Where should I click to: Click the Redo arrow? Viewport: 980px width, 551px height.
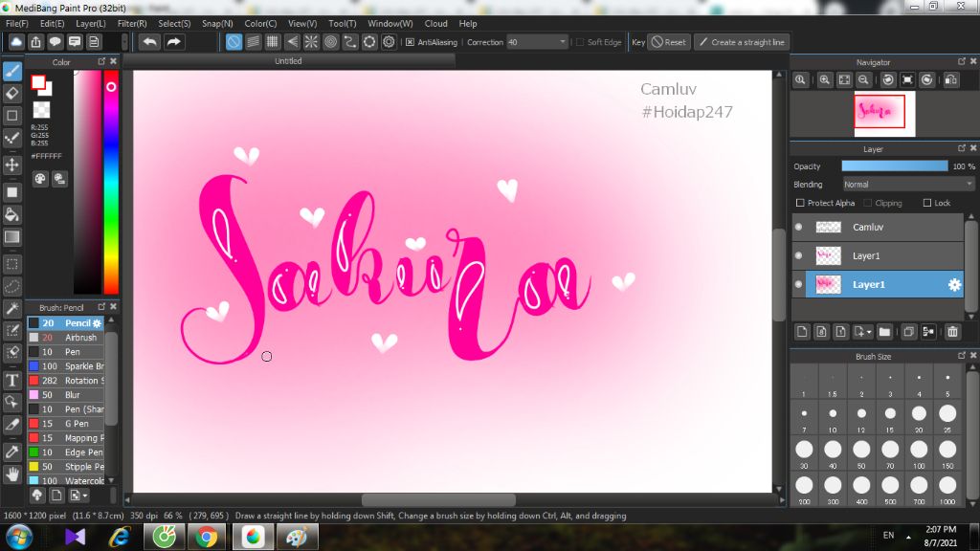pos(174,42)
